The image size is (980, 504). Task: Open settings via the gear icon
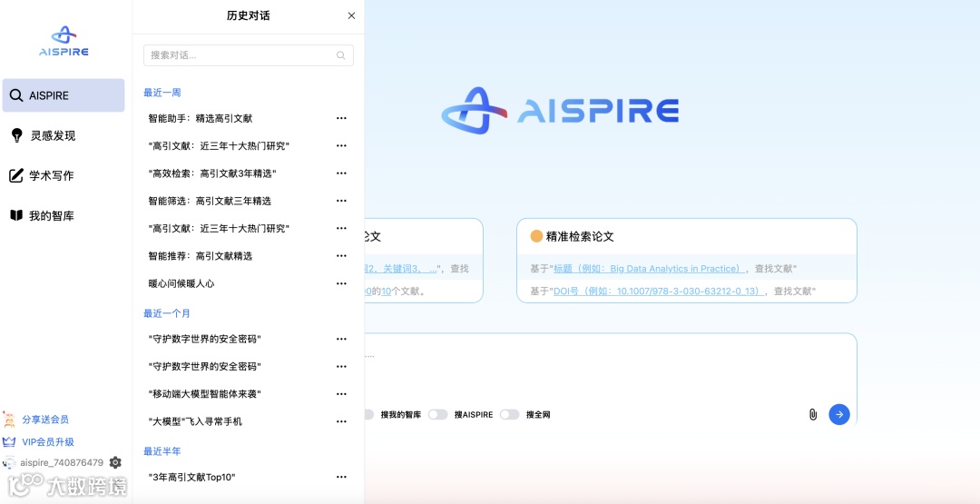[x=115, y=463]
